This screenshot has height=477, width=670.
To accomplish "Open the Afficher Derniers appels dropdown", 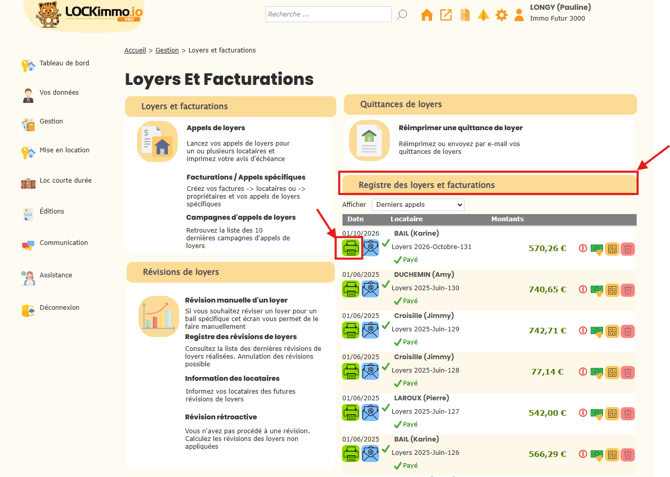I will 418,204.
